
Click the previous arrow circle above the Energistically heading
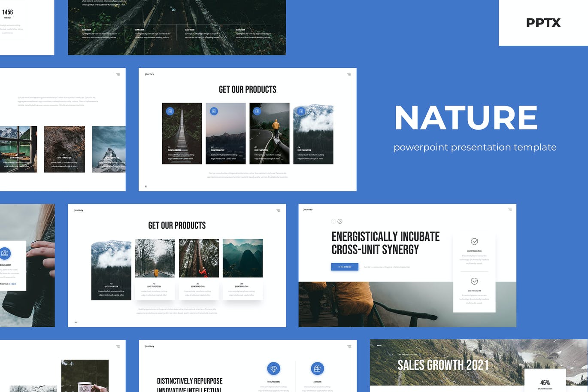click(x=333, y=221)
